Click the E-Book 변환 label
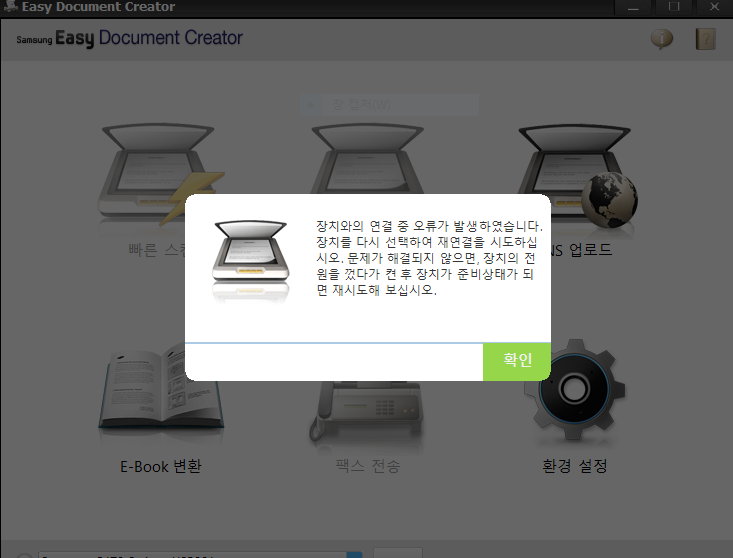The height and width of the screenshot is (558, 733). pyautogui.click(x=161, y=466)
